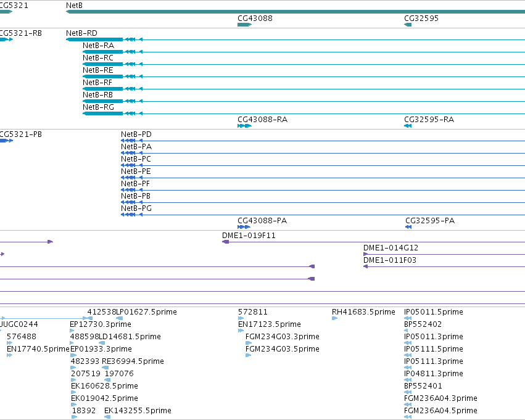Select the CG5321 gene label

point(14,6)
